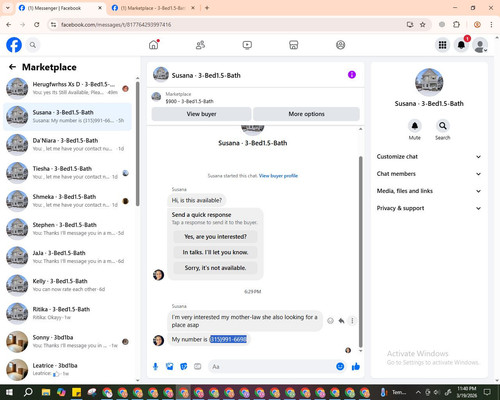
Task: Click the browser address bar URL
Action: click(116, 25)
